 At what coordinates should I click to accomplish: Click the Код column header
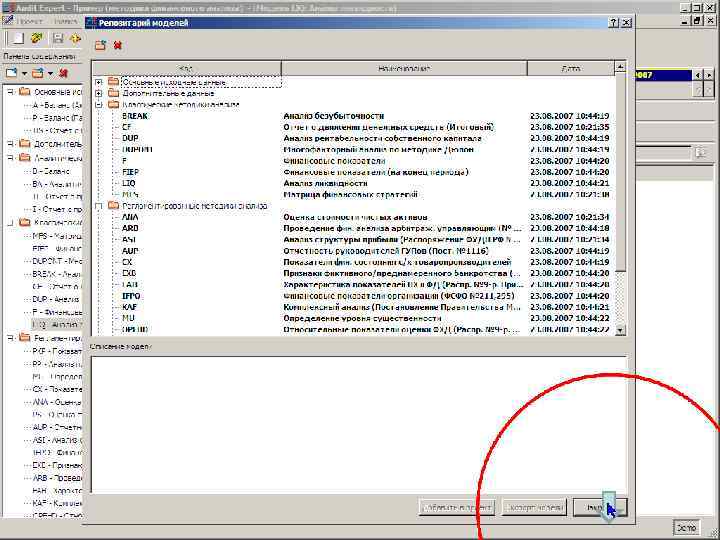click(187, 68)
